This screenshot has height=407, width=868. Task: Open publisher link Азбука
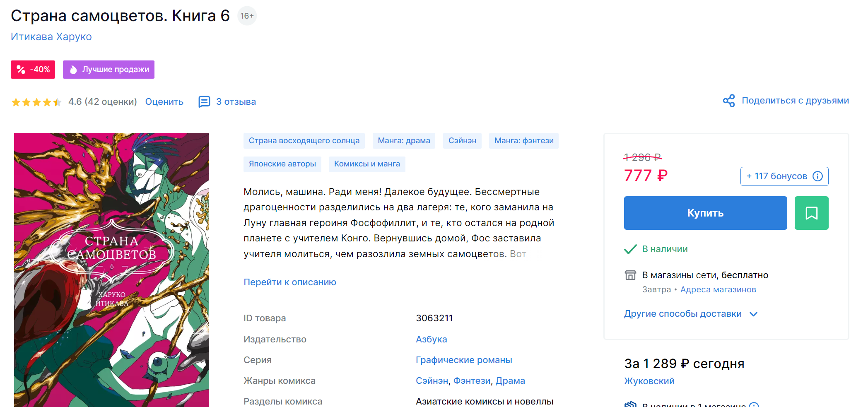click(432, 340)
